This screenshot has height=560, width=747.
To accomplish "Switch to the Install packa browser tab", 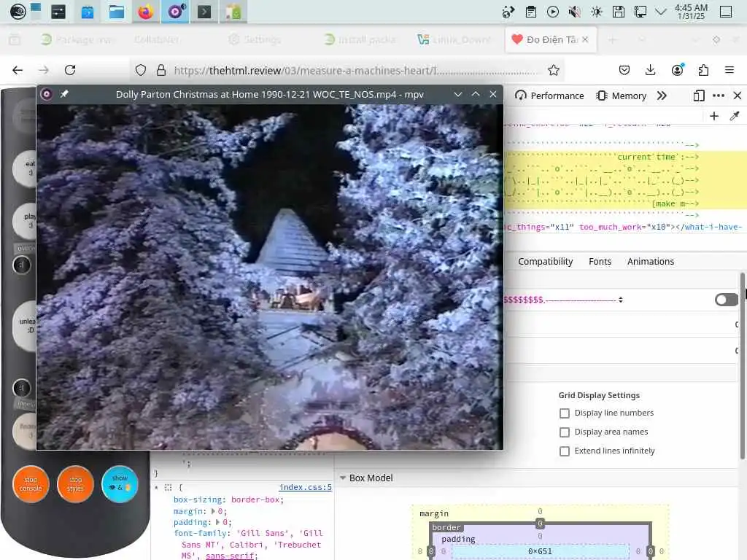I will click(360, 39).
